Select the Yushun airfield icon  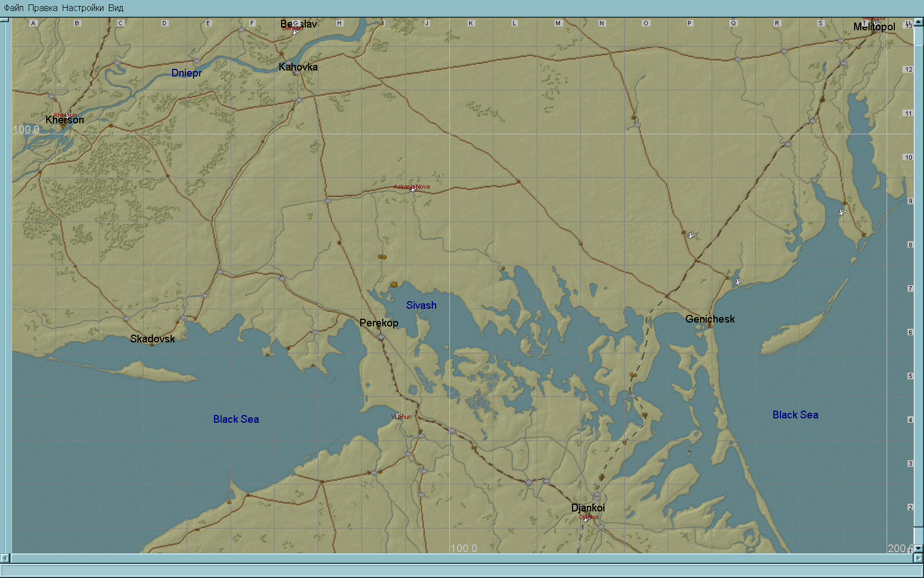tap(398, 416)
